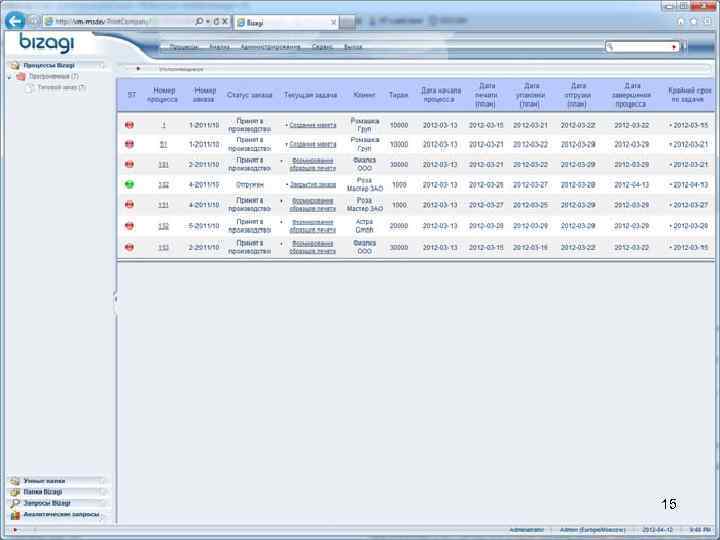Sort by the Статус заказа column header
The image size is (720, 540).
point(249,95)
